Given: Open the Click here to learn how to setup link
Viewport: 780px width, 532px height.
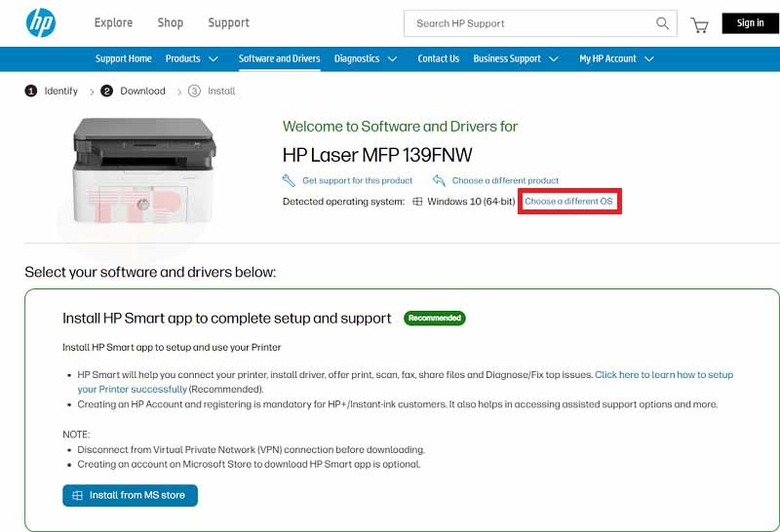Looking at the screenshot, I should coord(664,374).
